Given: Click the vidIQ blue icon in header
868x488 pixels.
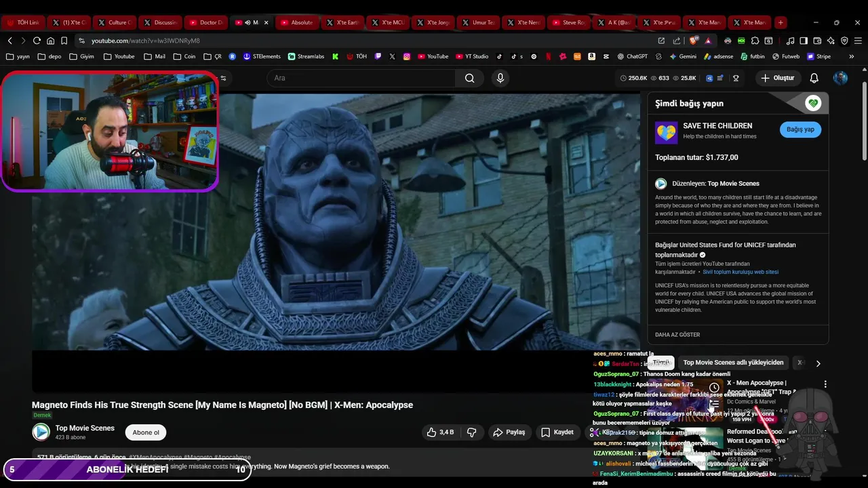Looking at the screenshot, I should point(709,78).
